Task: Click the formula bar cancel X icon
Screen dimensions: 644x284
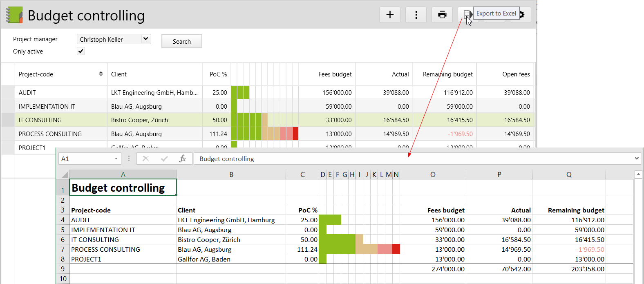Action: coord(145,159)
